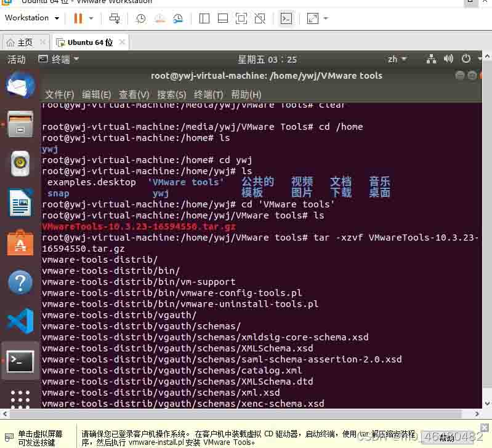The image size is (492, 448).
Task: Launch Thunderbird mail from the dock
Action: [20, 86]
